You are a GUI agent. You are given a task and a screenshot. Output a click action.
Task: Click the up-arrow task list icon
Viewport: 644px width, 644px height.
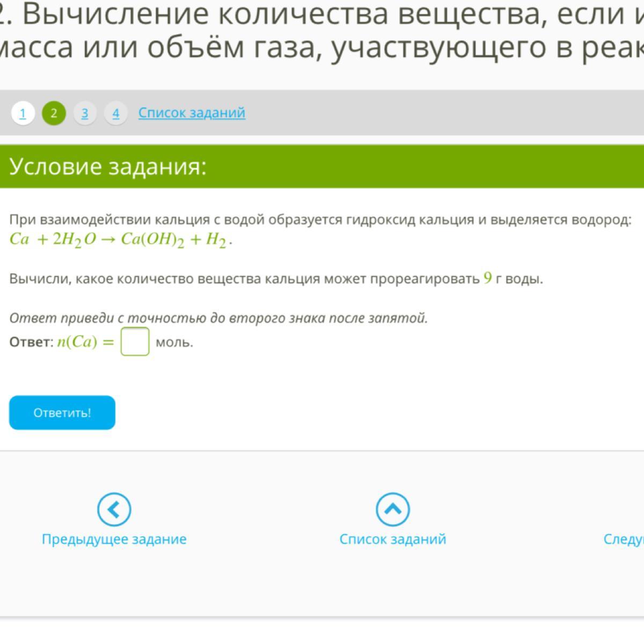point(393,509)
